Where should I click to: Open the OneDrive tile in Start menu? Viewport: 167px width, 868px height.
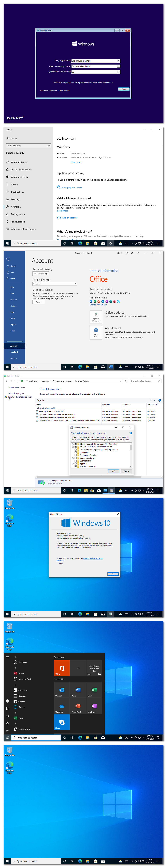point(62,706)
